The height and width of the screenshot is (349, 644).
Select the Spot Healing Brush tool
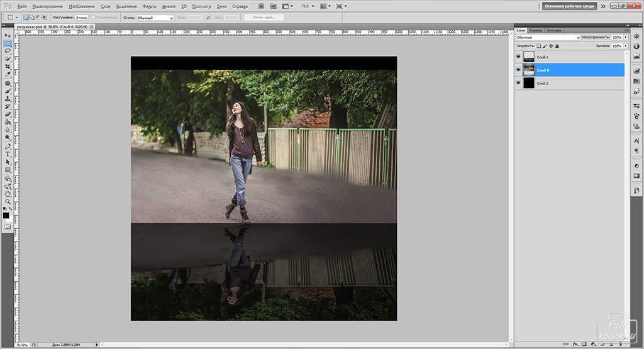pyautogui.click(x=8, y=84)
